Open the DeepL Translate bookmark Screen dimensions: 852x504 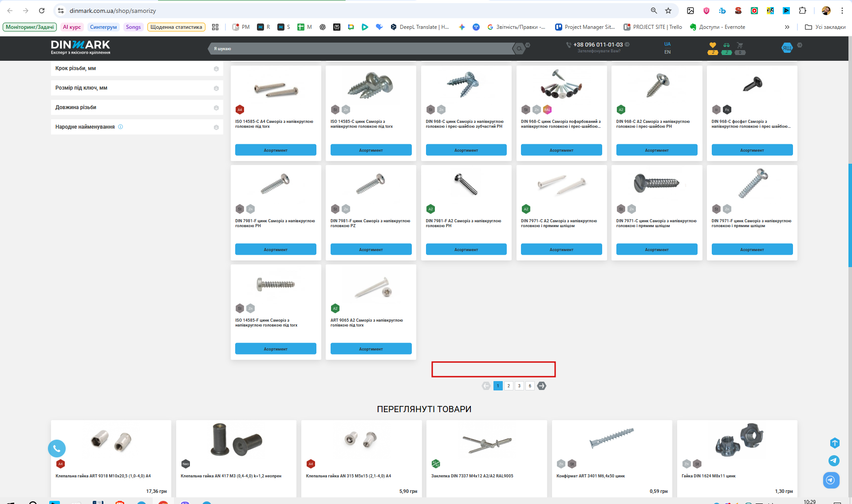[419, 27]
